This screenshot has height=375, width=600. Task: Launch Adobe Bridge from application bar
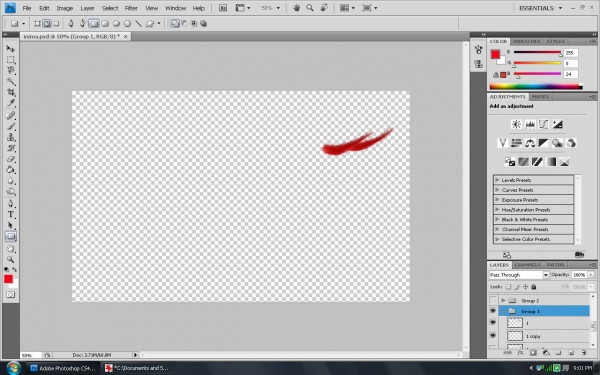[223, 8]
